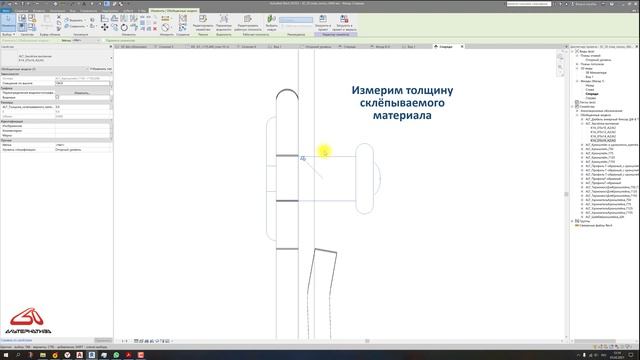Open Revit from the Windows taskbar
This screenshot has width=640, height=360.
click(92, 355)
